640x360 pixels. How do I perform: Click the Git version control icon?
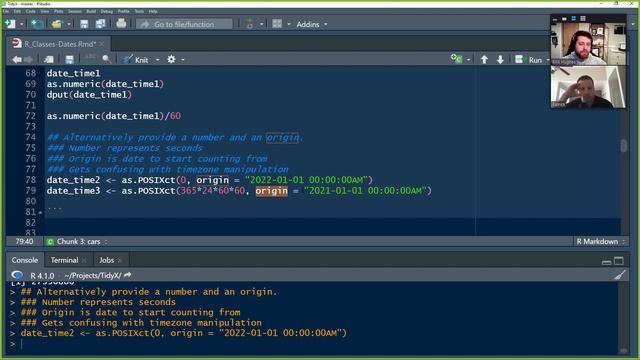[x=250, y=24]
